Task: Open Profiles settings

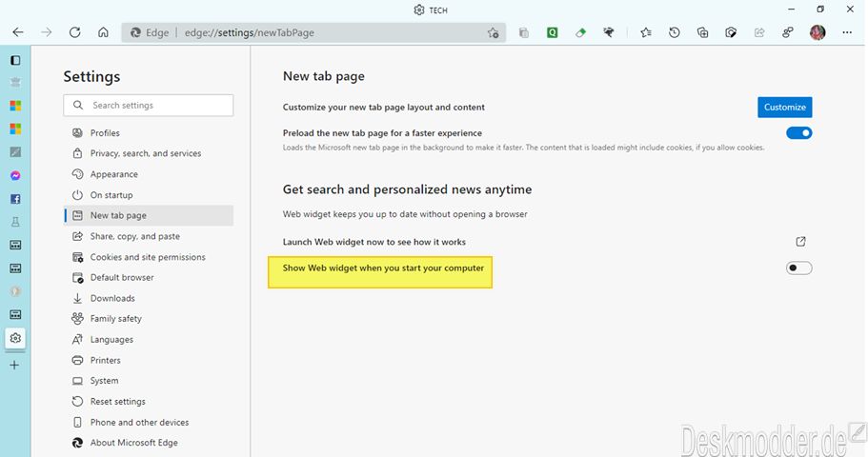Action: (149, 132)
